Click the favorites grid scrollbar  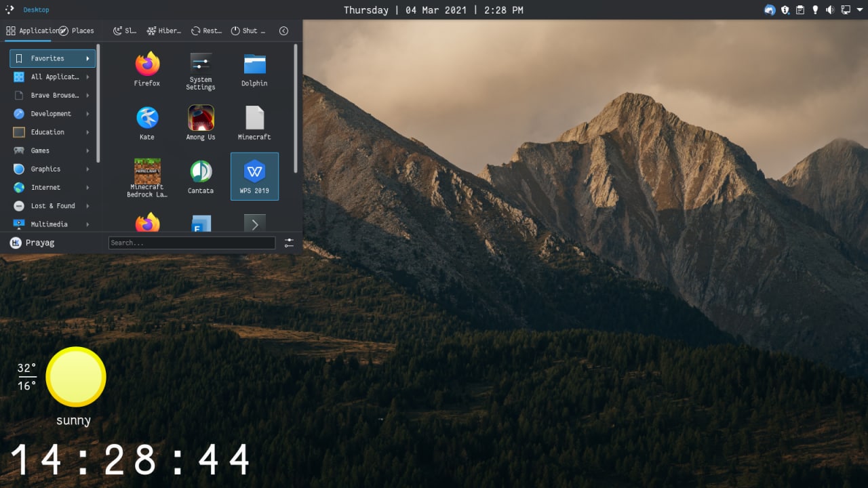(295, 108)
